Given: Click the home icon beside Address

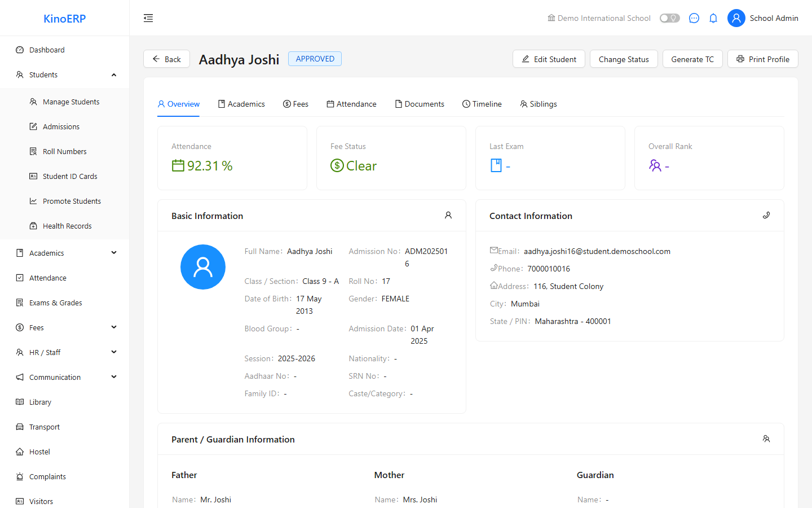Looking at the screenshot, I should coord(494,285).
